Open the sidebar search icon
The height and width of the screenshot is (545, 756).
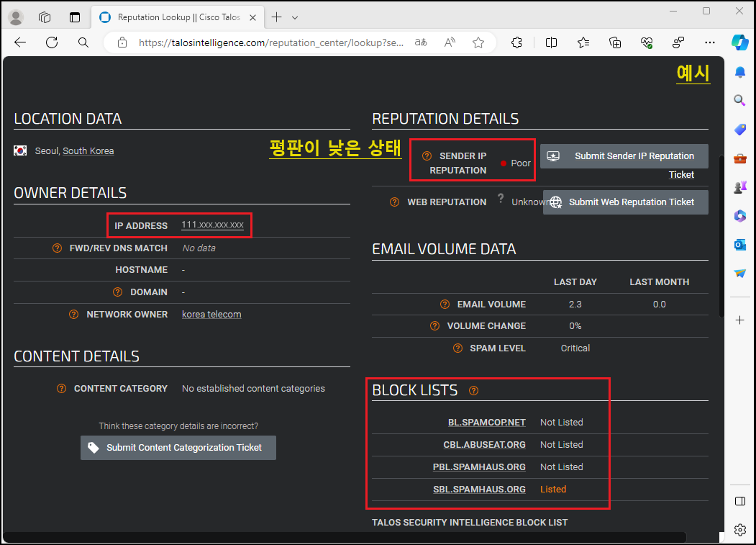pyautogui.click(x=739, y=100)
